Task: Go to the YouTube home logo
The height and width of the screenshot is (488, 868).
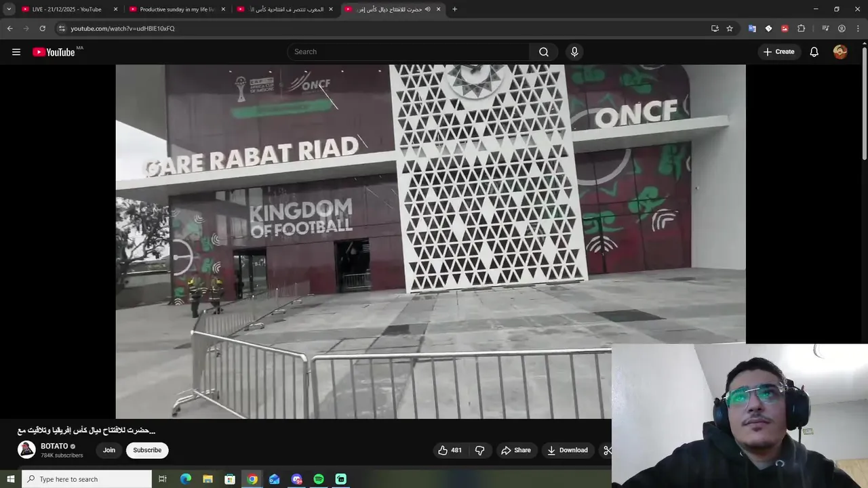Action: (54, 52)
